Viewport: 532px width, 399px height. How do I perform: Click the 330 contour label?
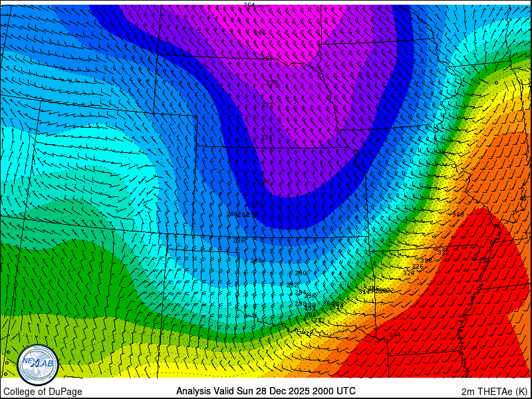[458, 215]
